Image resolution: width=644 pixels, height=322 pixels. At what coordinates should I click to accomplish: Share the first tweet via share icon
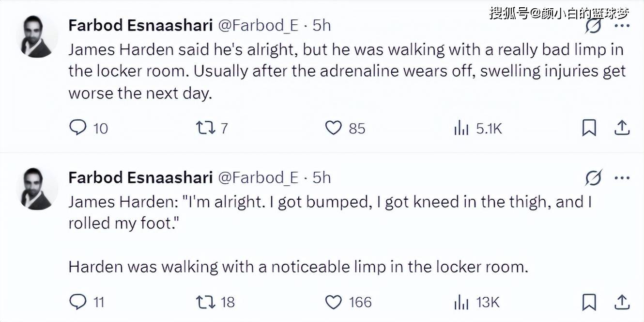[x=621, y=128]
